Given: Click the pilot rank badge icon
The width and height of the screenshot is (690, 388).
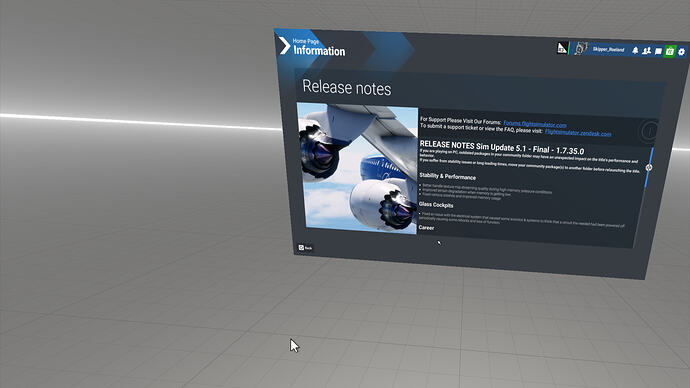Looking at the screenshot, I should pyautogui.click(x=562, y=48).
